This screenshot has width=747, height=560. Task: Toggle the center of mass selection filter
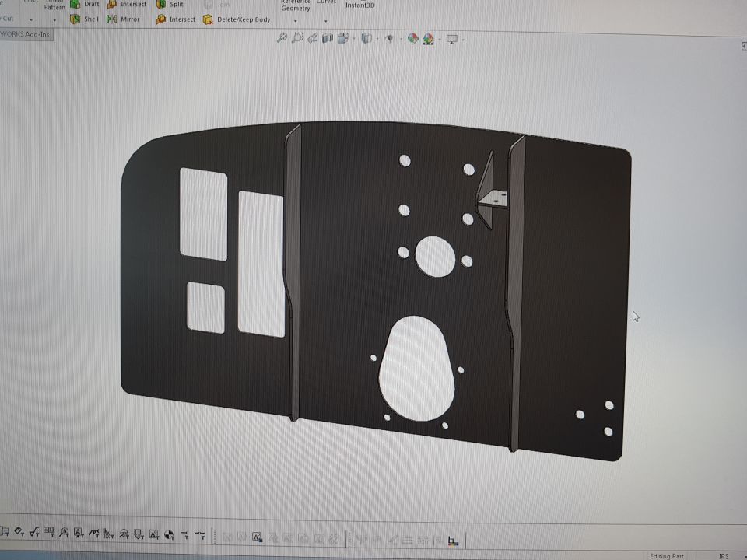coord(169,535)
